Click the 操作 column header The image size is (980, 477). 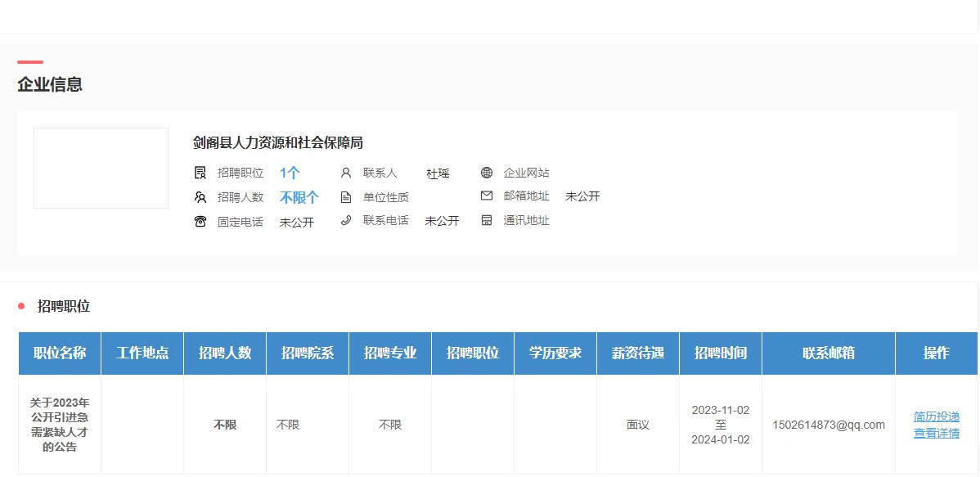pos(936,353)
